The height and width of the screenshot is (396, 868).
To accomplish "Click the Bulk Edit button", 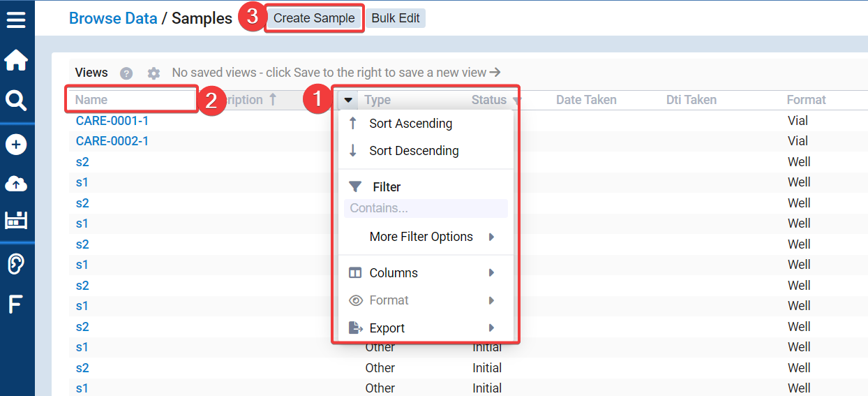I will pyautogui.click(x=396, y=18).
